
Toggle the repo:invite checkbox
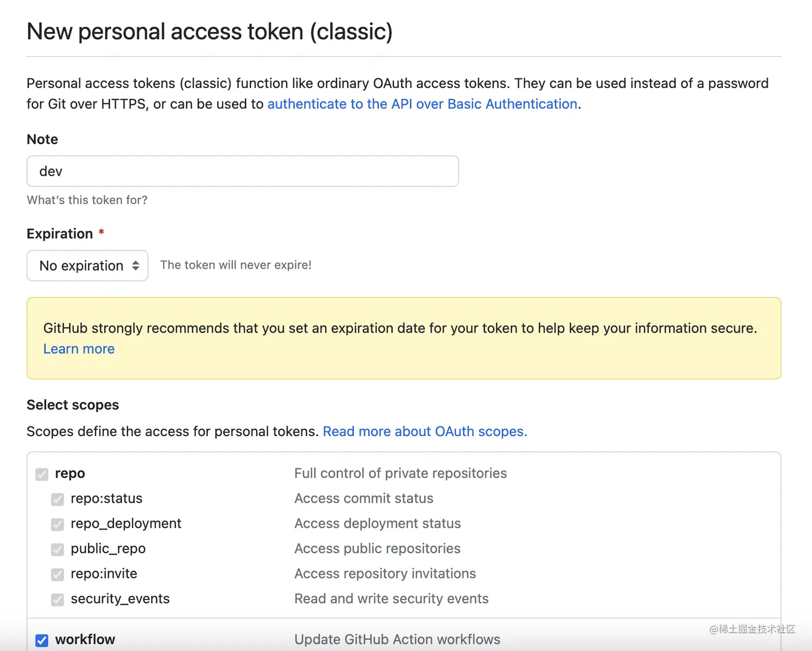(57, 575)
